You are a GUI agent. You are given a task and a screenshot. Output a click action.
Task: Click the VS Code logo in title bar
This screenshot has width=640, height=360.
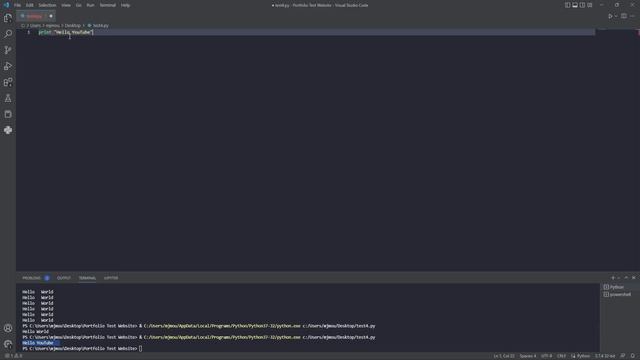click(x=6, y=5)
